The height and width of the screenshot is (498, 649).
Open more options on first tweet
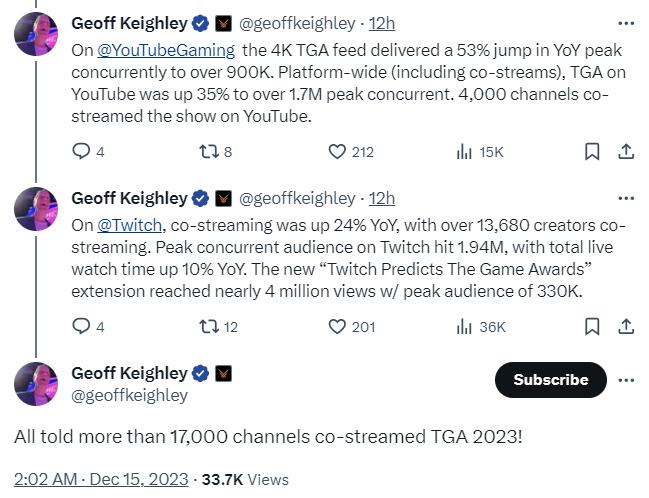click(626, 24)
